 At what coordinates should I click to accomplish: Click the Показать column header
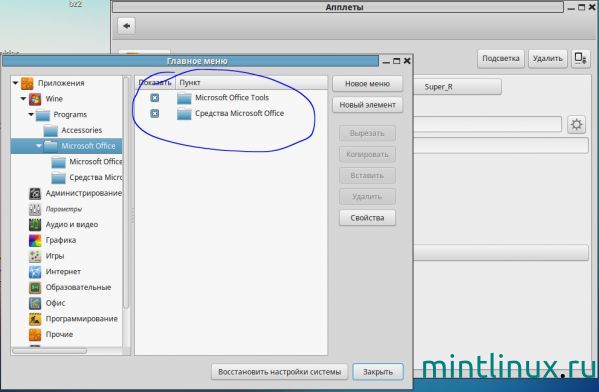tap(155, 83)
